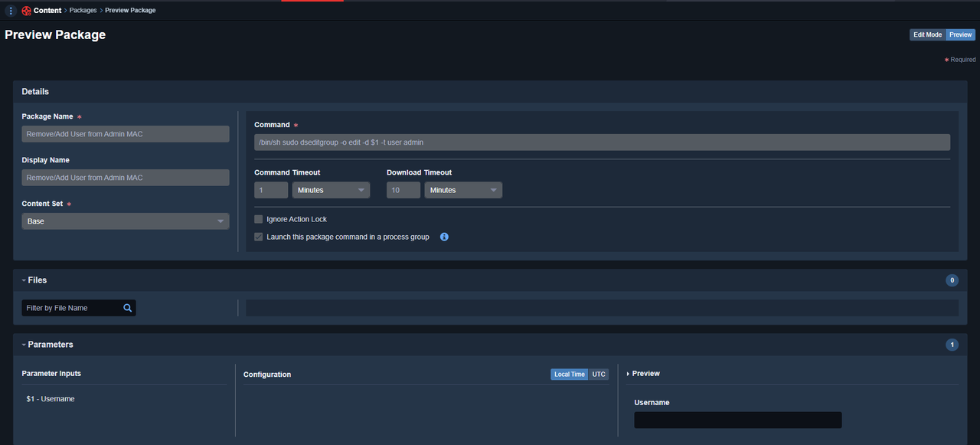Click the Display Name field
This screenshot has width=980, height=445.
coord(126,178)
